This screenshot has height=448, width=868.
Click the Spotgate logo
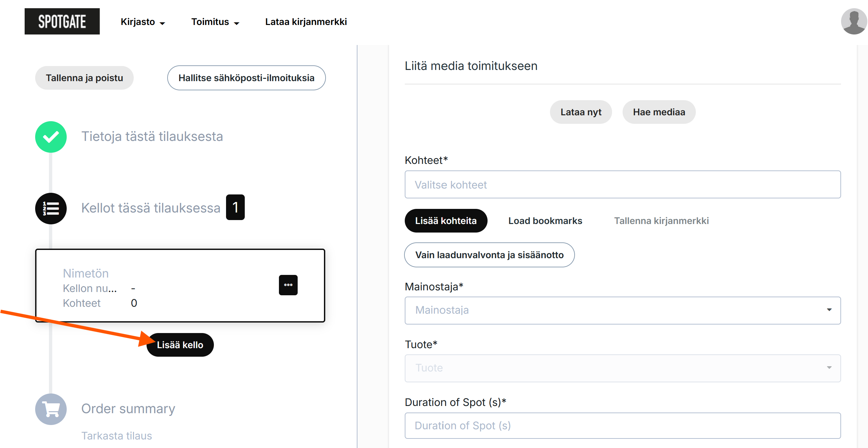click(x=62, y=22)
